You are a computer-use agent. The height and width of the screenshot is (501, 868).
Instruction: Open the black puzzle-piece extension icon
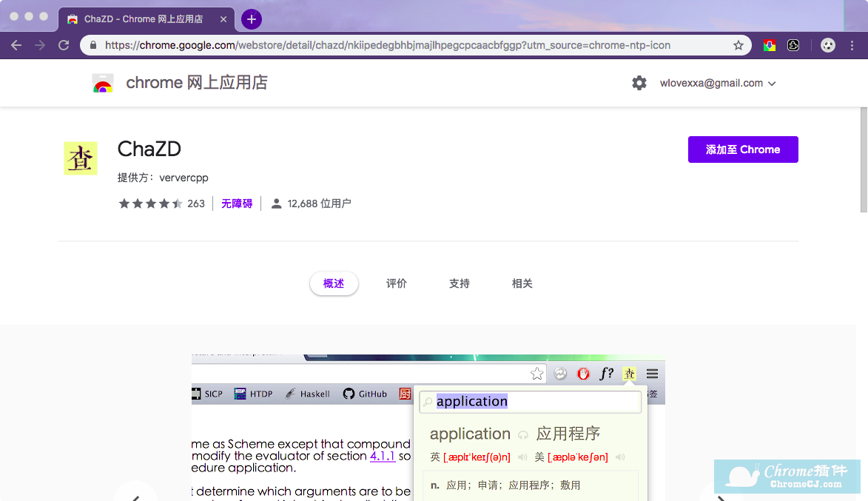click(x=793, y=45)
